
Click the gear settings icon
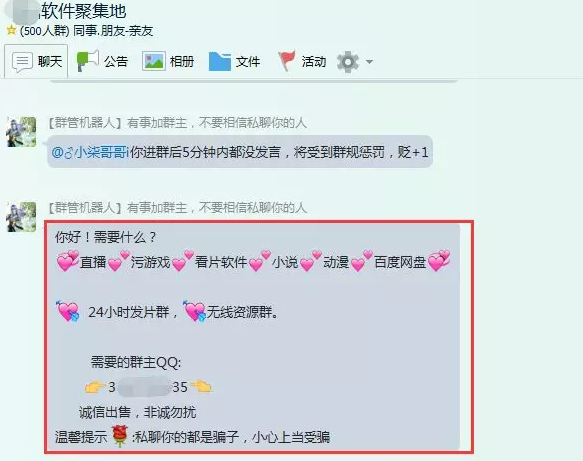[x=348, y=62]
